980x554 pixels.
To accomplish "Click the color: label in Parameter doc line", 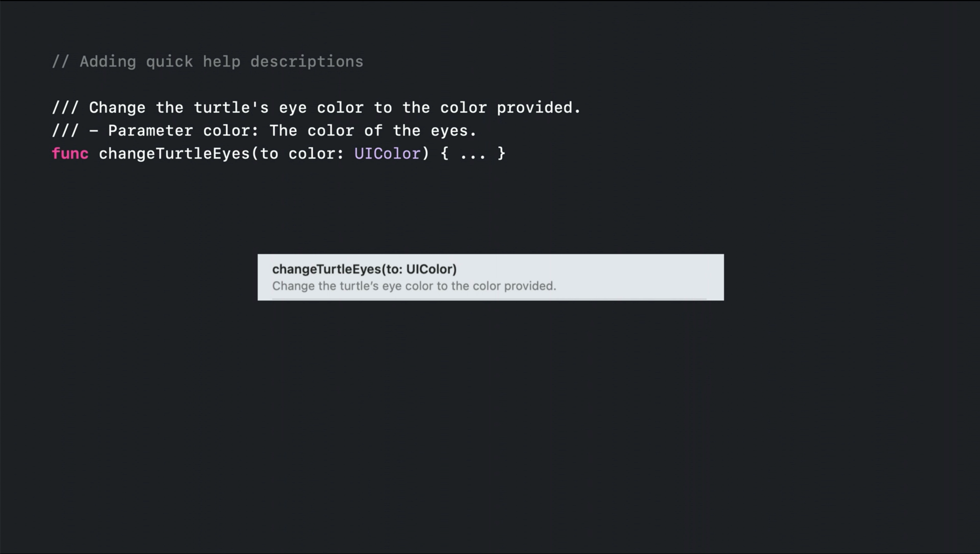I will pyautogui.click(x=231, y=131).
